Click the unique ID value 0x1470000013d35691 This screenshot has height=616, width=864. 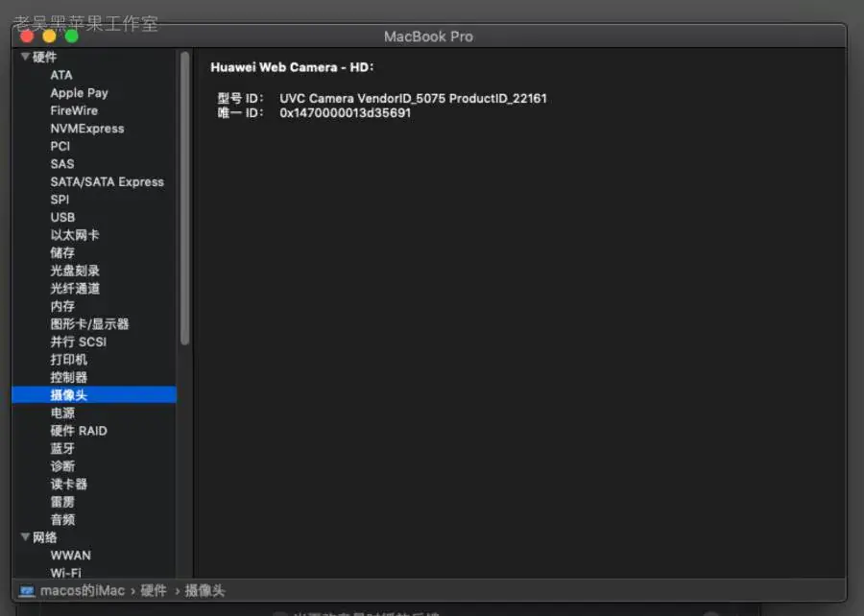click(345, 113)
